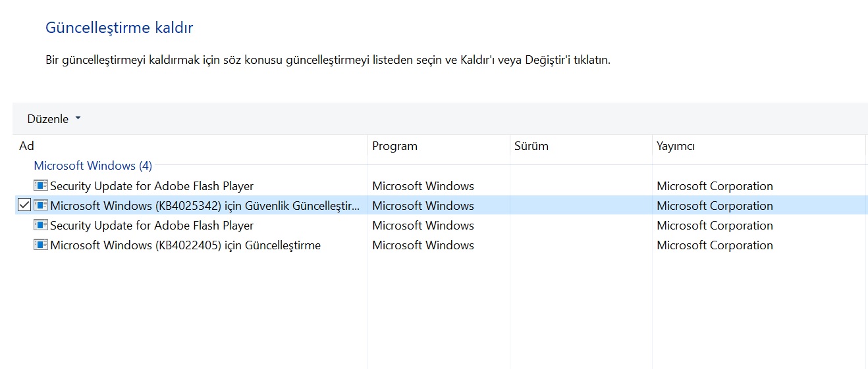Click Microsoft Windows program cell of KB4025342 row
Screen dimensions: 868x369
click(423, 205)
